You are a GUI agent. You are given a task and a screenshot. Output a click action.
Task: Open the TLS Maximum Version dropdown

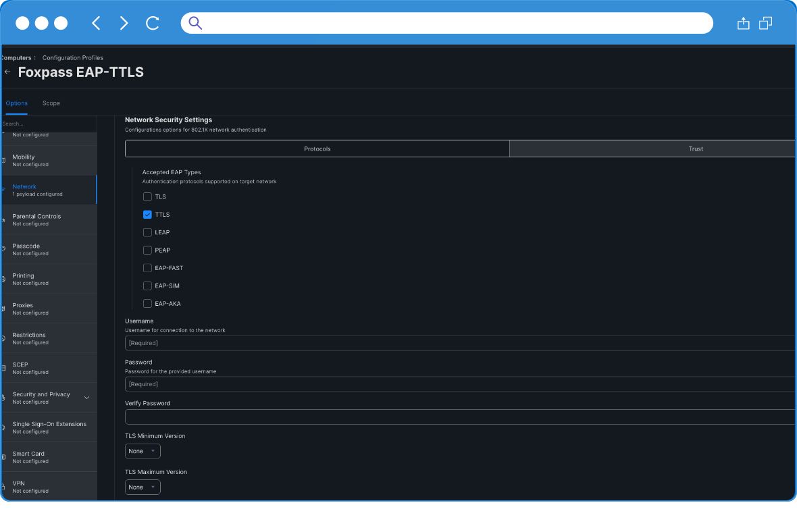pyautogui.click(x=142, y=487)
